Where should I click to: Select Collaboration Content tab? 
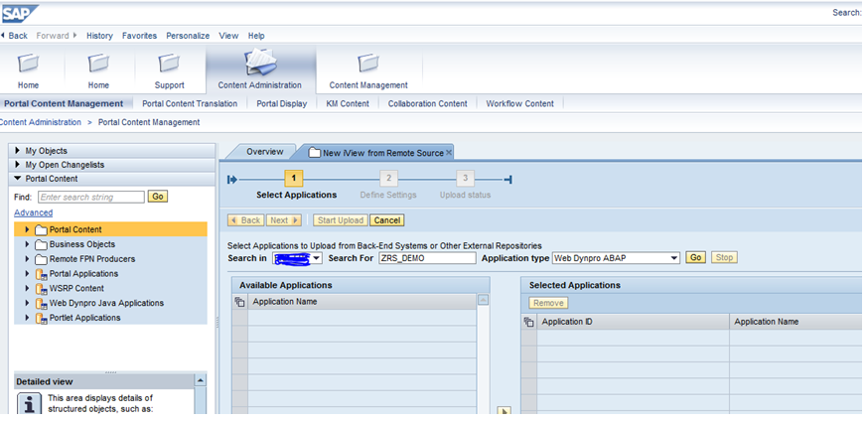click(428, 103)
